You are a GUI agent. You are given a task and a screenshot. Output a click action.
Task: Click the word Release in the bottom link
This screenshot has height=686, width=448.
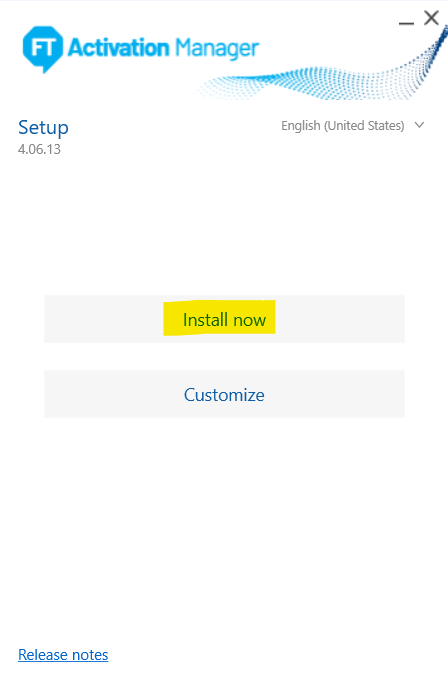click(x=43, y=655)
